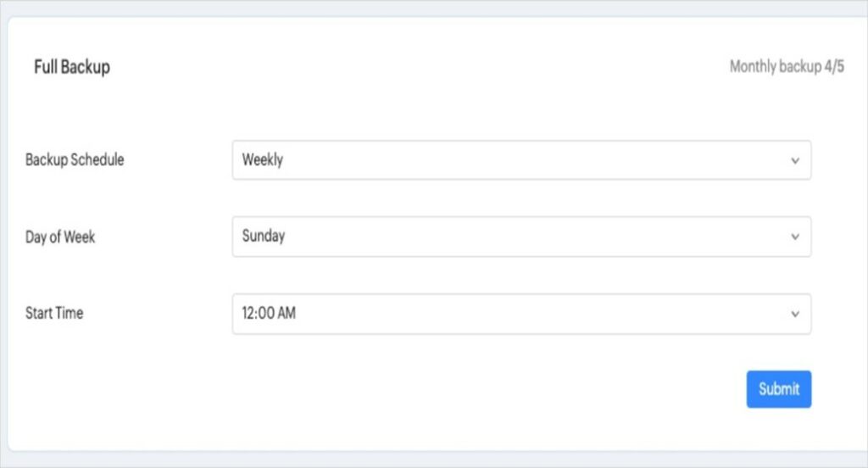Select the Sunday value text in day box
The width and height of the screenshot is (868, 468).
[x=264, y=236]
